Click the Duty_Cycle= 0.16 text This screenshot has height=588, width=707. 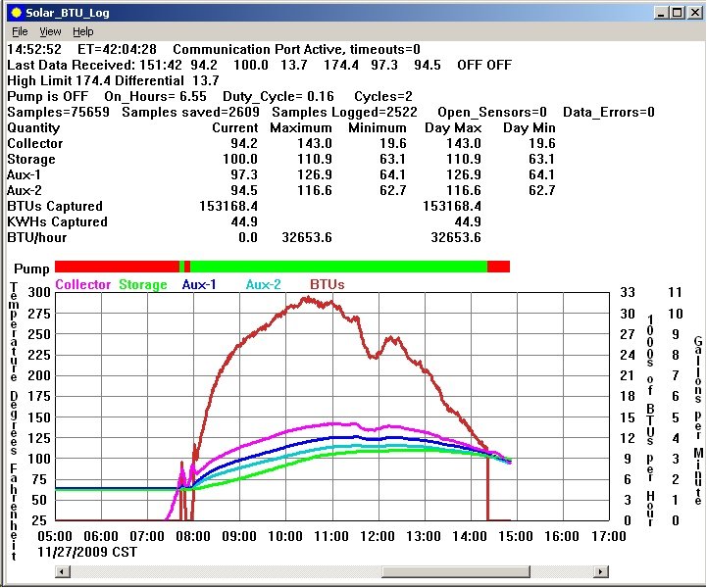tap(278, 96)
